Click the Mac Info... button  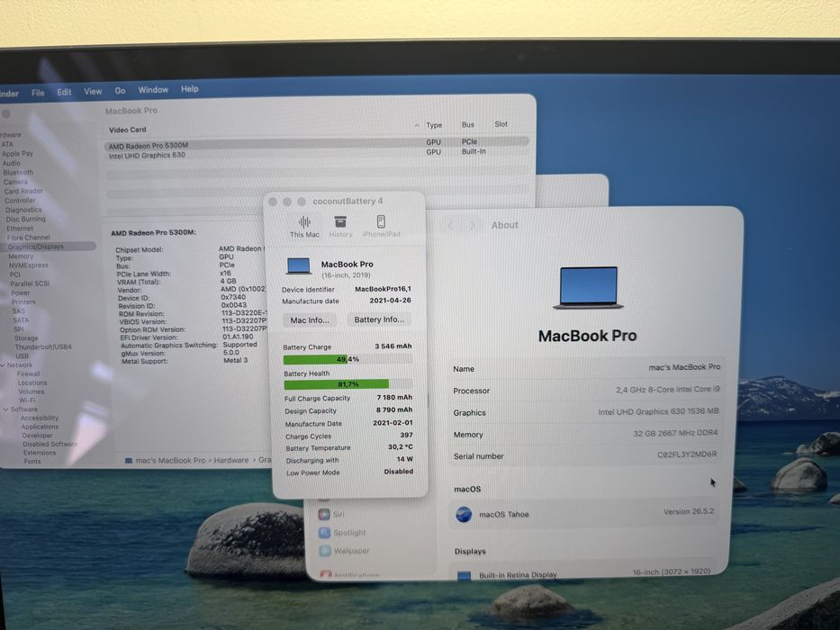pos(310,319)
